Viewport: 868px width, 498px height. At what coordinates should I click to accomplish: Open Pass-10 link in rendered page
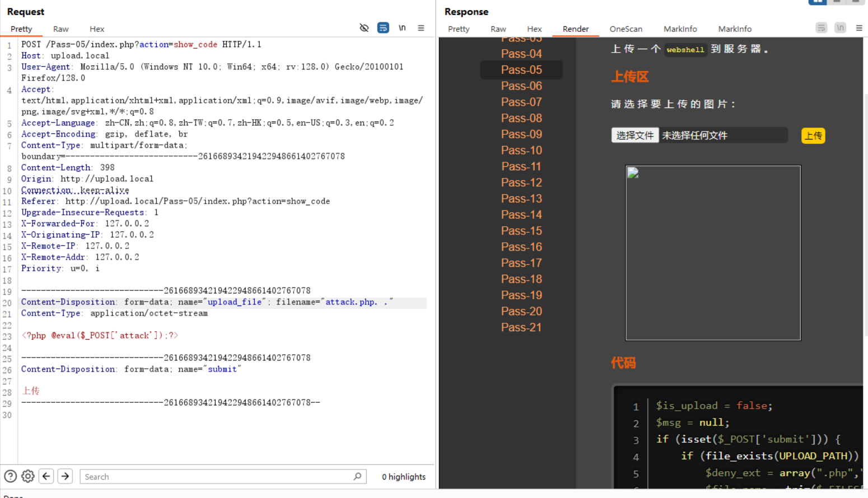pyautogui.click(x=521, y=151)
